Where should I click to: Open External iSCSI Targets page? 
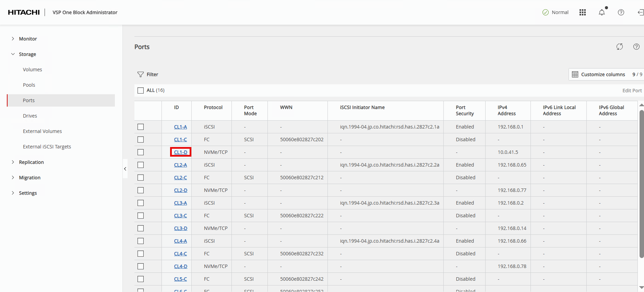47,147
